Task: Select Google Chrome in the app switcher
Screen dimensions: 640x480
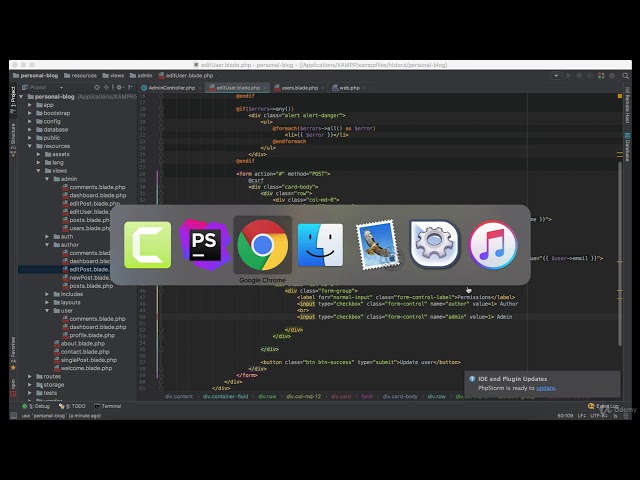Action: tap(262, 245)
